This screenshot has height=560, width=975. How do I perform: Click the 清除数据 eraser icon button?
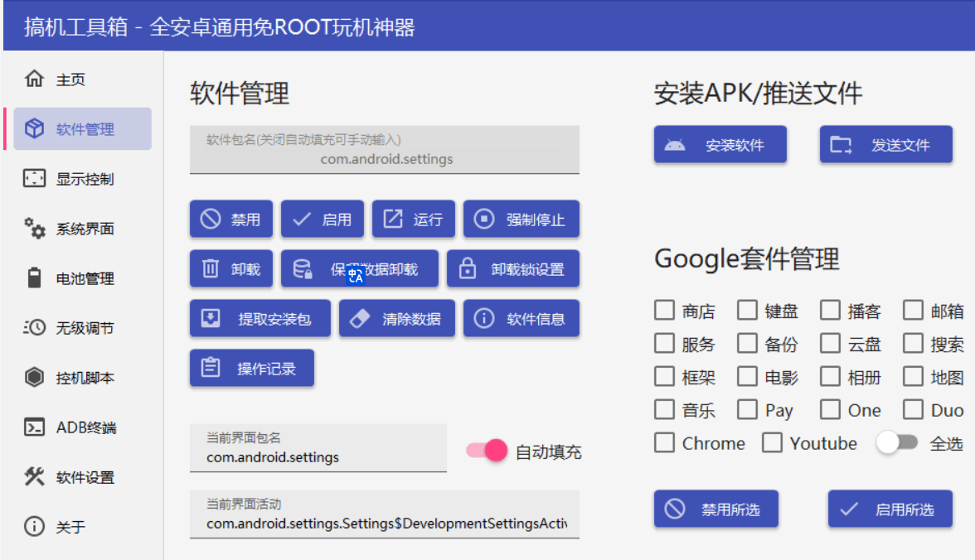360,319
